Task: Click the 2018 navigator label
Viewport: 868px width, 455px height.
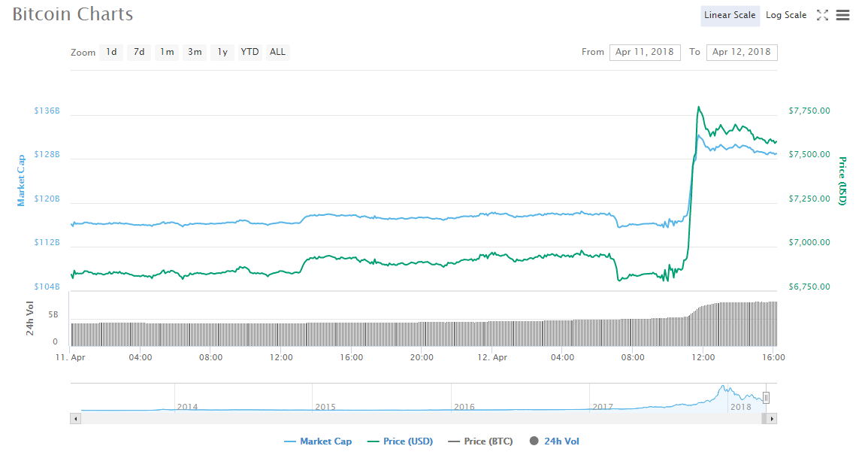Action: 741,407
